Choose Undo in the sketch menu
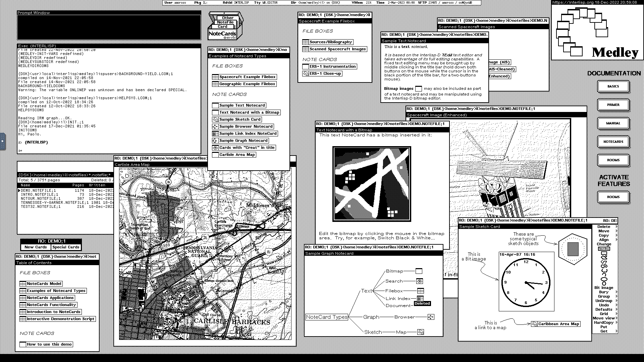This screenshot has width=644, height=362. coord(604,305)
